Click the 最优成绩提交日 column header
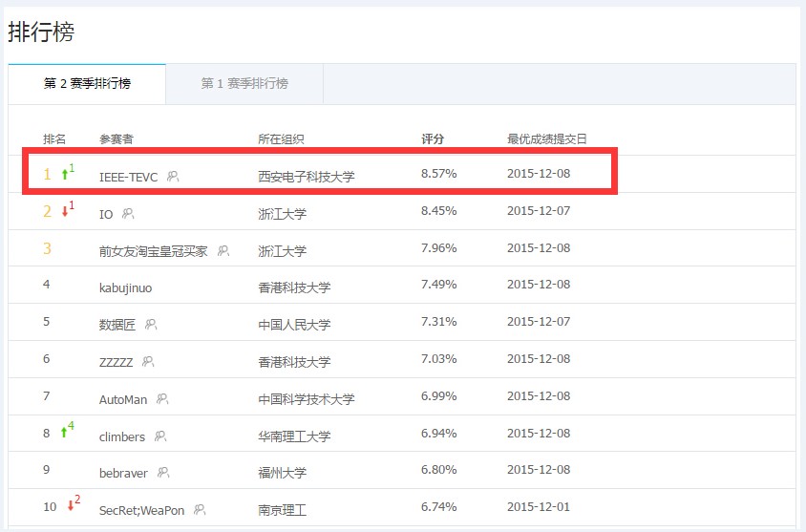The width and height of the screenshot is (806, 532). pos(546,138)
